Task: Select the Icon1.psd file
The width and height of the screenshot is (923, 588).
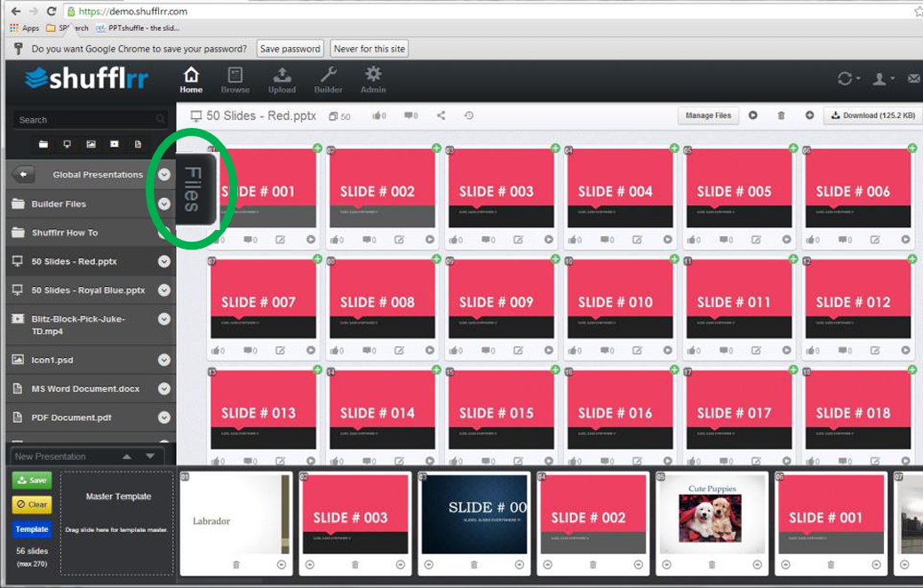Action: coord(52,360)
